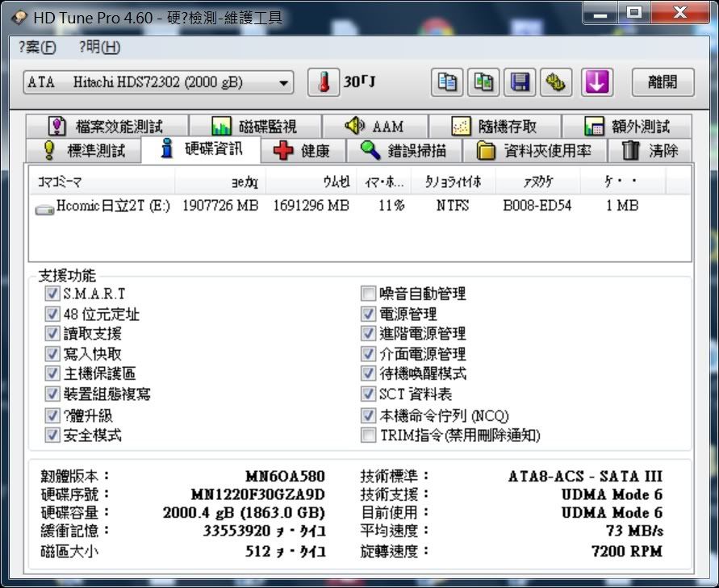
Task: Select the 硬碟資訊 tab
Action: click(x=201, y=149)
